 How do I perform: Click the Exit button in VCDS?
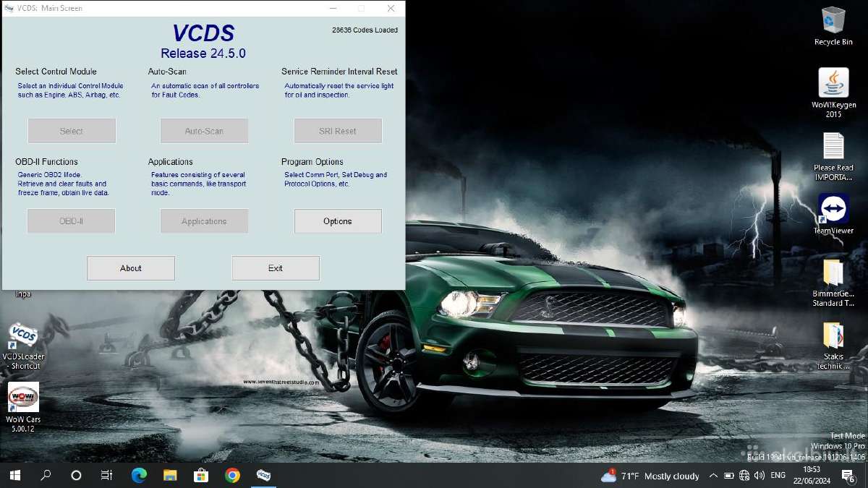tap(276, 268)
